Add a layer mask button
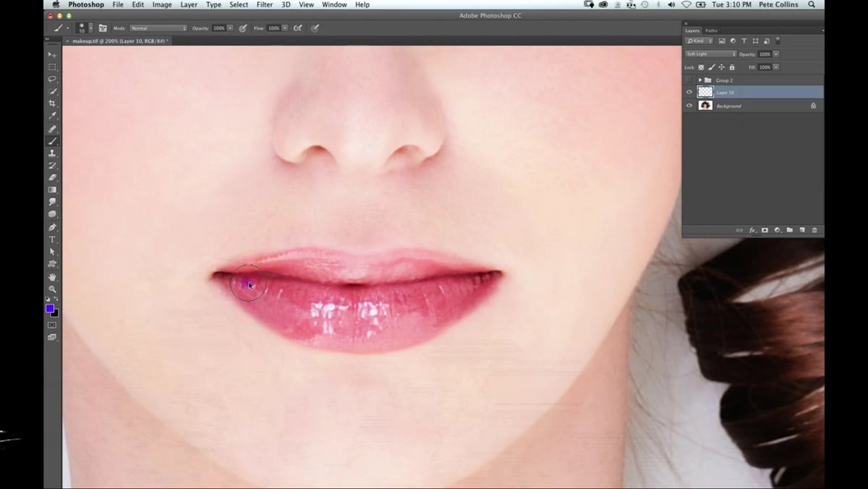Screen dimensions: 868x489 [765, 230]
